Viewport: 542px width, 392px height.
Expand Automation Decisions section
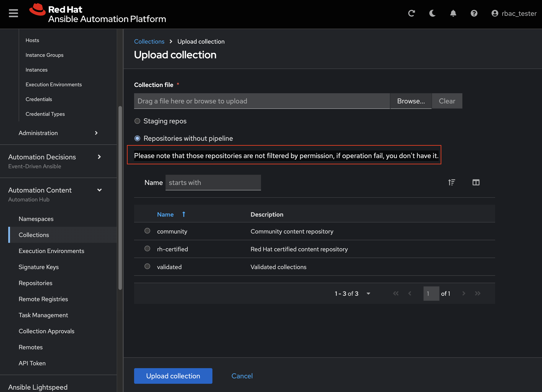click(x=99, y=157)
